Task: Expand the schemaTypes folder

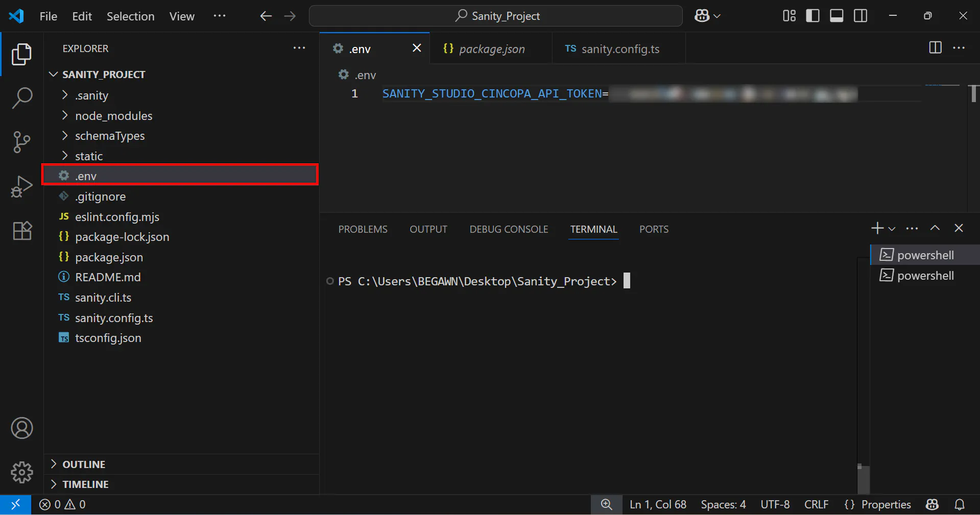Action: pos(181,136)
